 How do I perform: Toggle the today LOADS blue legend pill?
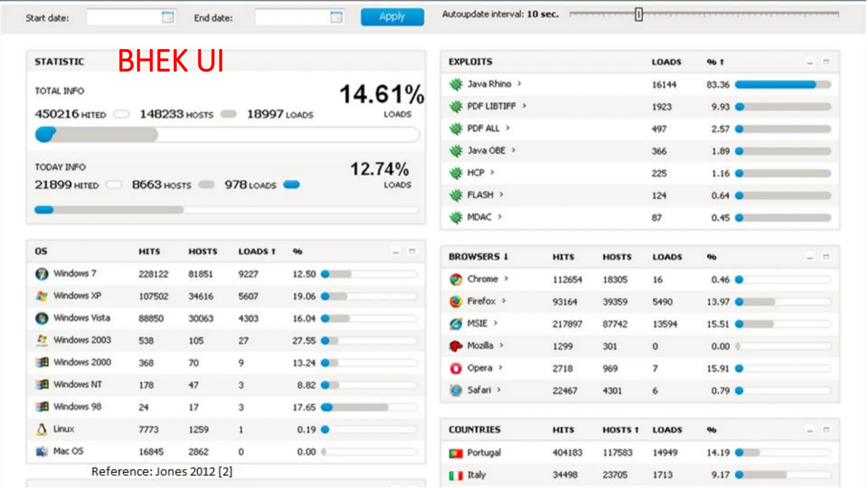pos(292,185)
